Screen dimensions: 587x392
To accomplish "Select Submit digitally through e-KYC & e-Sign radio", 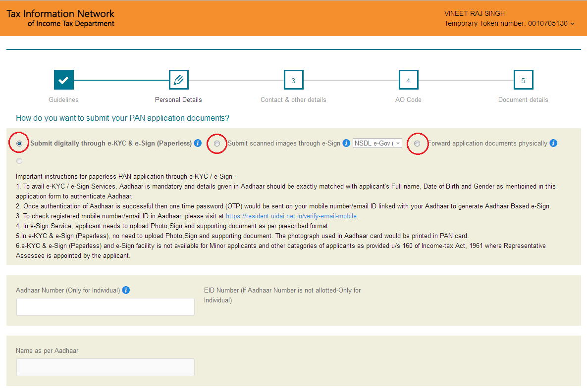I will tap(19, 144).
